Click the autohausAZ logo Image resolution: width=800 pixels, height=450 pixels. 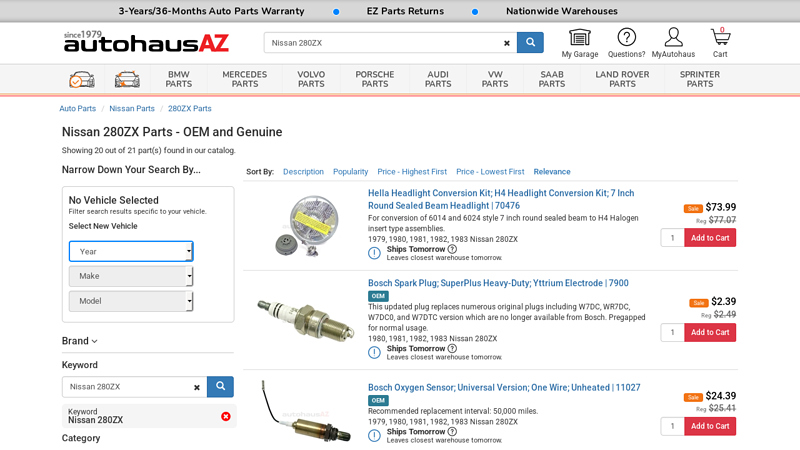146,42
